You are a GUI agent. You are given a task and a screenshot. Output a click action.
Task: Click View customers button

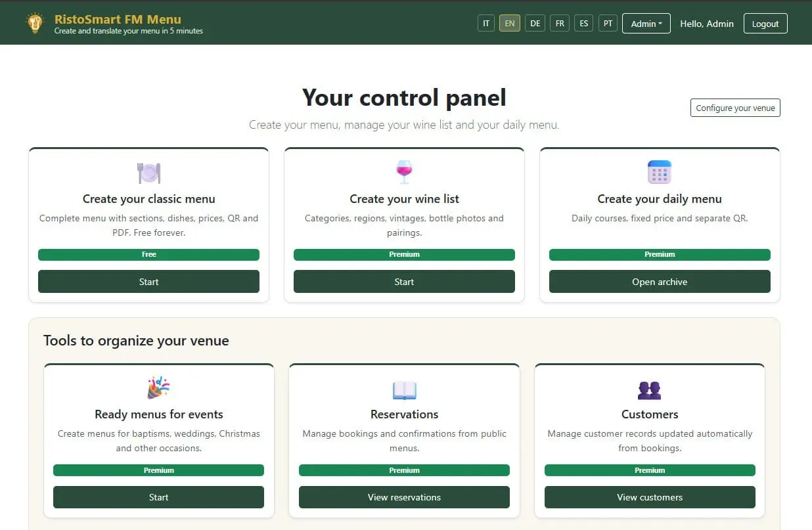pos(650,497)
